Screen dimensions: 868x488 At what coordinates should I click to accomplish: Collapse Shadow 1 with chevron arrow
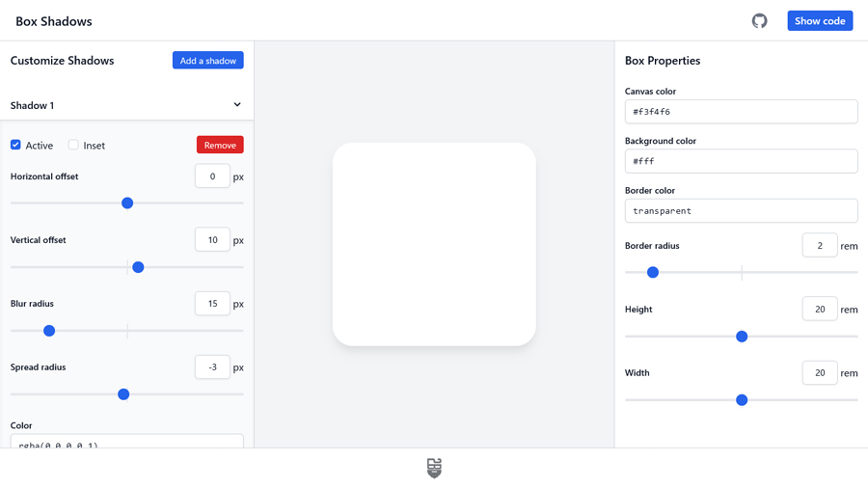[x=237, y=105]
